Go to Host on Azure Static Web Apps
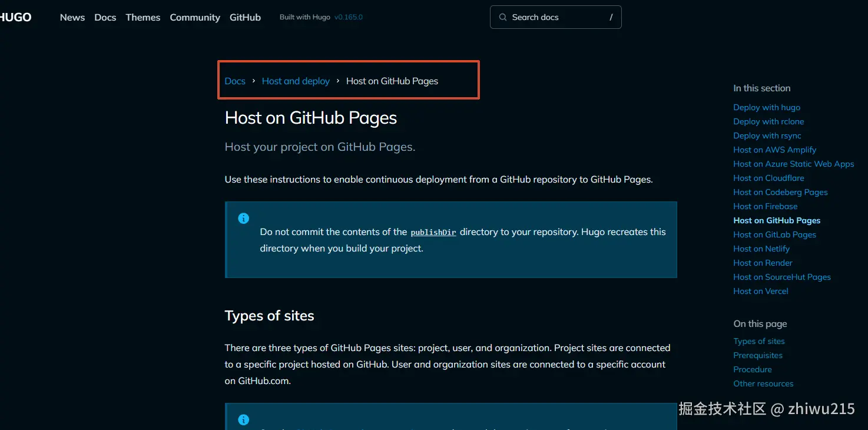 pyautogui.click(x=794, y=164)
